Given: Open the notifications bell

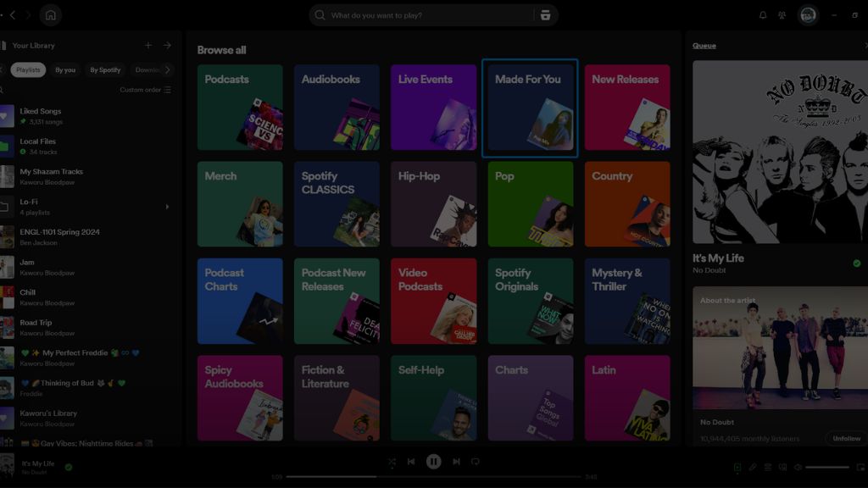Looking at the screenshot, I should tap(762, 15).
